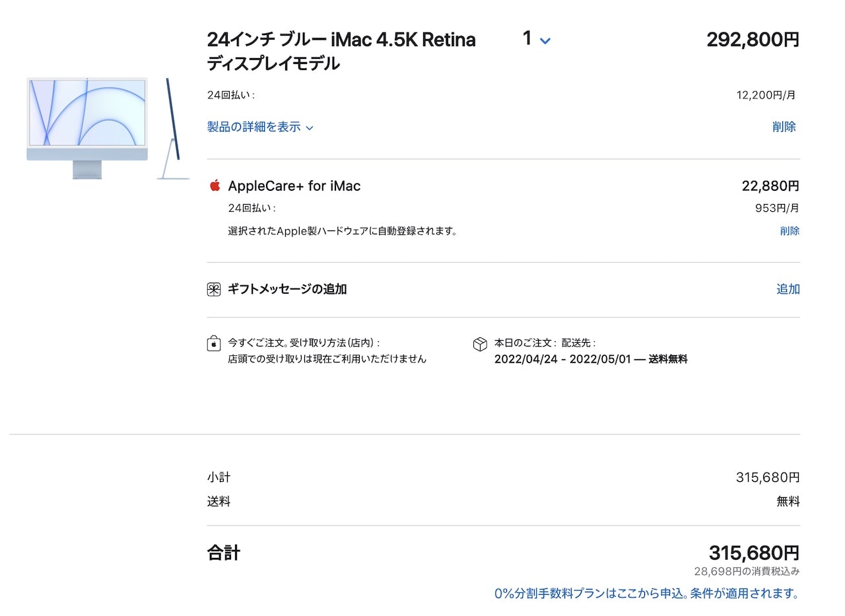Click the 2022/04/24 - 2022/05/01 delivery dates
This screenshot has height=616, width=845.
pyautogui.click(x=562, y=359)
